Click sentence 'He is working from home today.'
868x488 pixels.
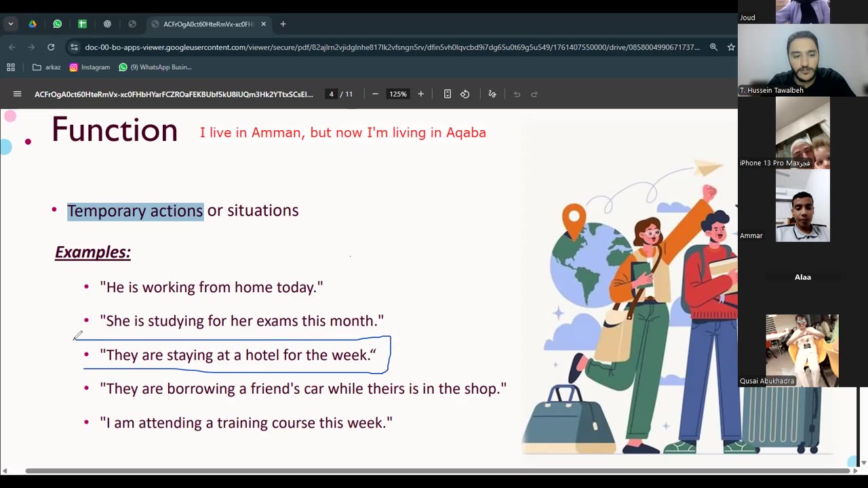212,287
